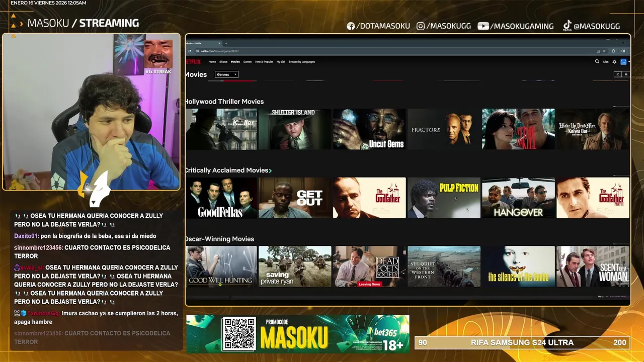Switch to list view layout icon
Image resolution: width=644 pixels, height=362 pixels.
(618, 74)
